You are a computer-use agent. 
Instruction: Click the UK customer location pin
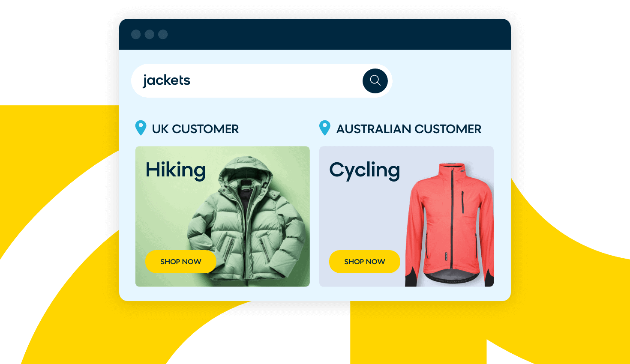[x=141, y=128]
